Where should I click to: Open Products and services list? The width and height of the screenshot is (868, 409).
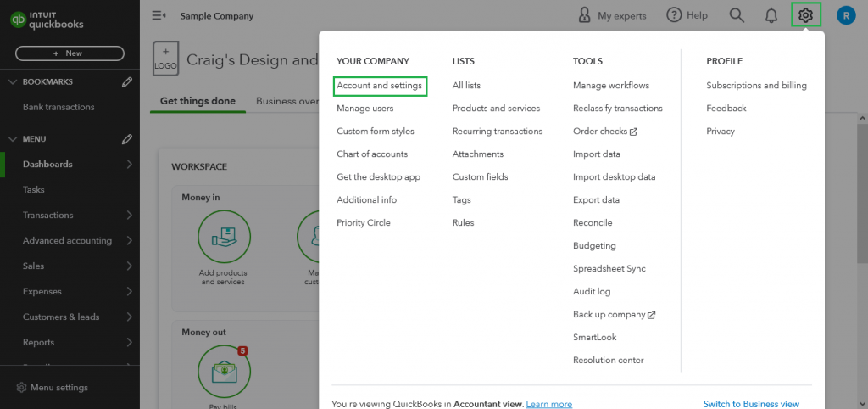pyautogui.click(x=496, y=109)
